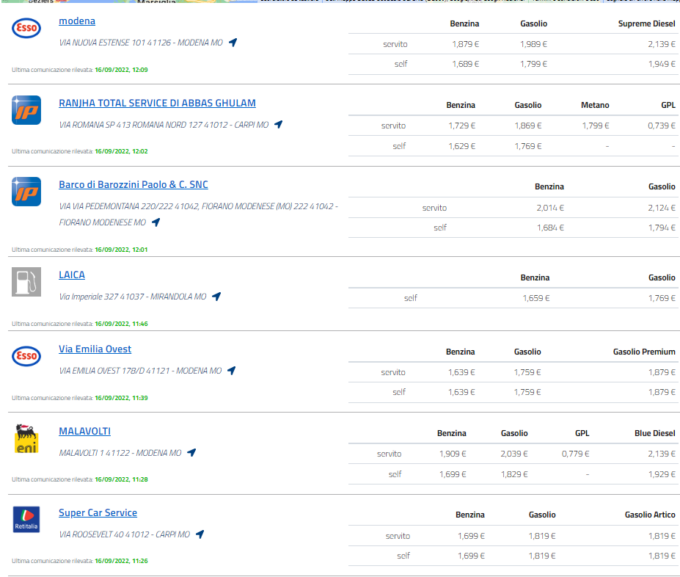Click address VIA ROMANA SP 413 ROMANA NORD
This screenshot has width=680, height=577.
click(164, 125)
